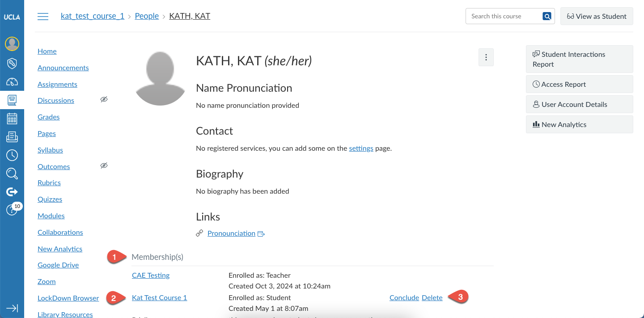Click the hidden eye icon beside Discussions
The height and width of the screenshot is (318, 644).
(104, 100)
